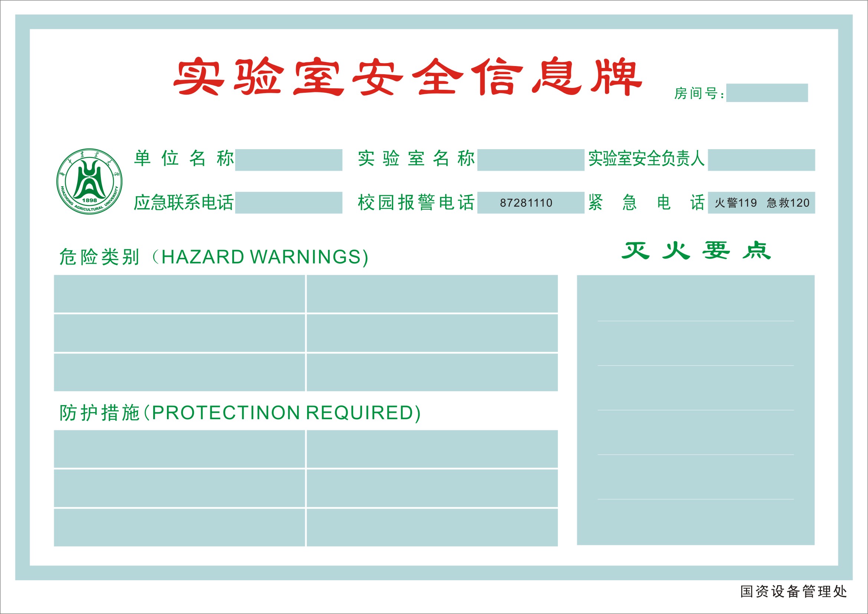The width and height of the screenshot is (868, 614).
Task: Click first-row left hazard warnings cell
Action: (x=179, y=294)
